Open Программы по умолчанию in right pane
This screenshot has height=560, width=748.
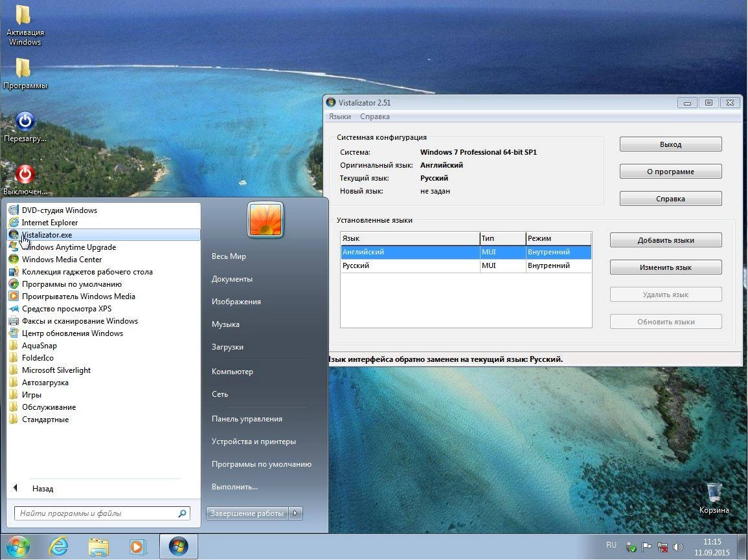[x=262, y=464]
